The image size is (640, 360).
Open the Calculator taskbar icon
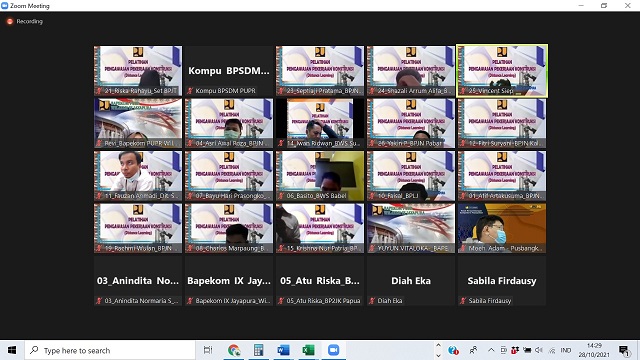(258, 350)
